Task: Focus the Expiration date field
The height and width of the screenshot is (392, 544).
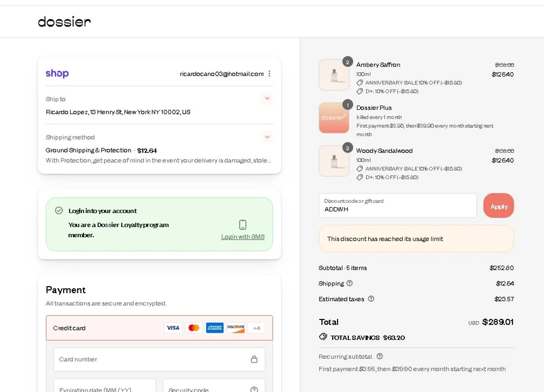Action: coord(105,385)
